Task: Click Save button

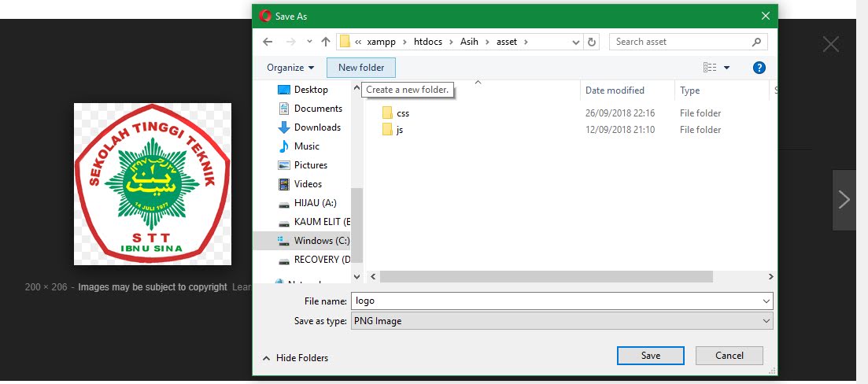Action: coord(651,356)
